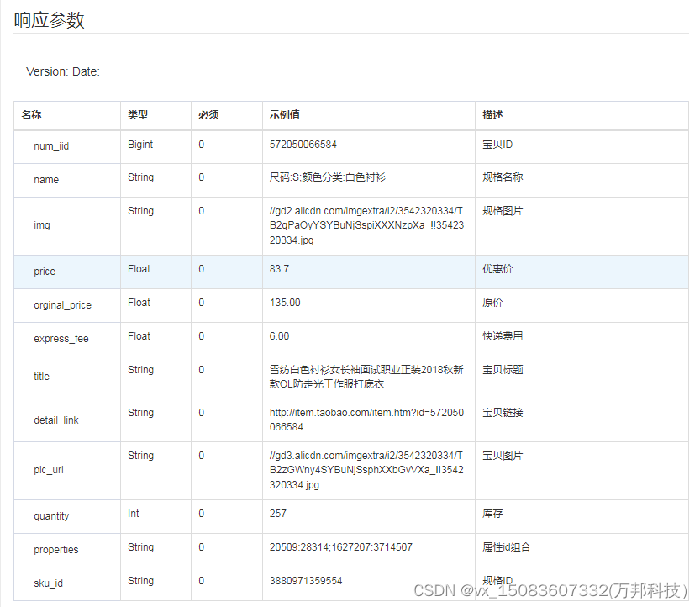Screen dimensions: 700x607
Task: Click the Int type cell
Action: point(133,514)
